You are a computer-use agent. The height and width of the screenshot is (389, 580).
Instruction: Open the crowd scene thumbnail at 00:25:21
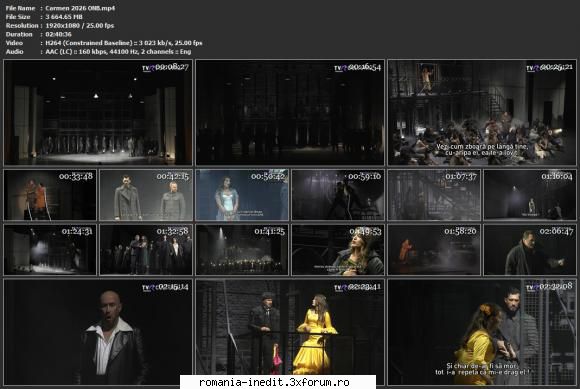[x=482, y=112]
